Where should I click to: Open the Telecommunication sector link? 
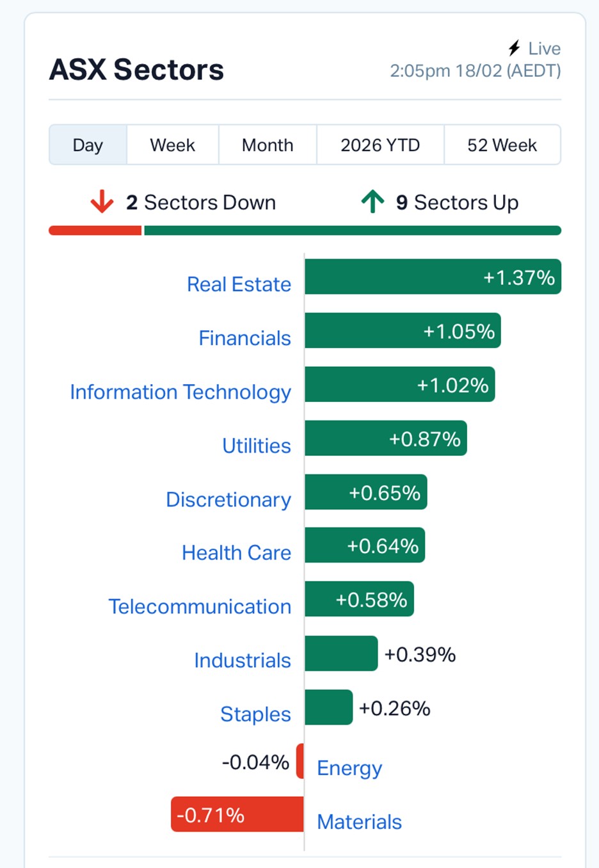point(200,606)
